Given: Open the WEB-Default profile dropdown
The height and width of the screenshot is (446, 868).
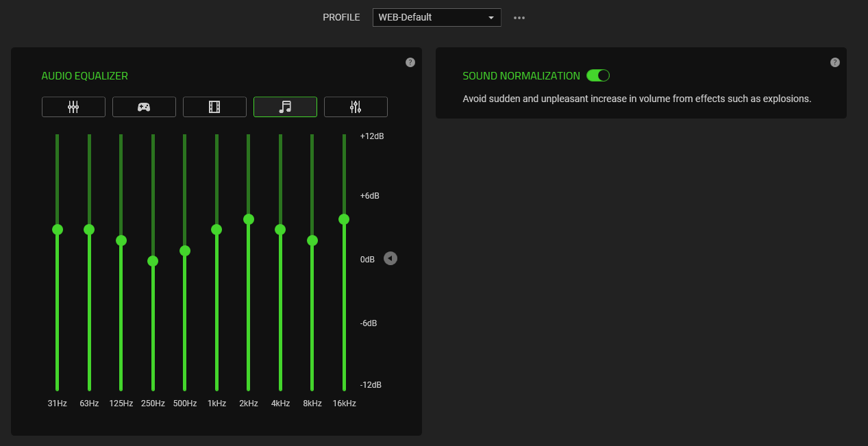Looking at the screenshot, I should [436, 17].
